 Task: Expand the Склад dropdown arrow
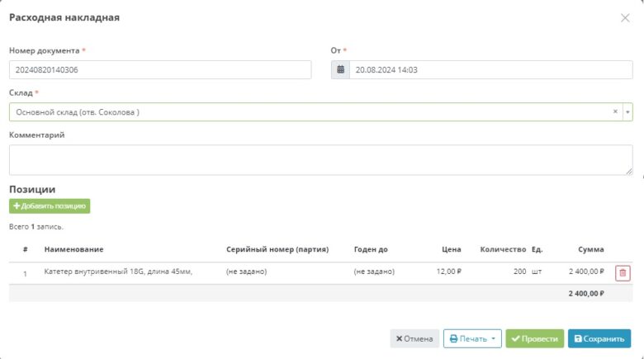tap(627, 112)
